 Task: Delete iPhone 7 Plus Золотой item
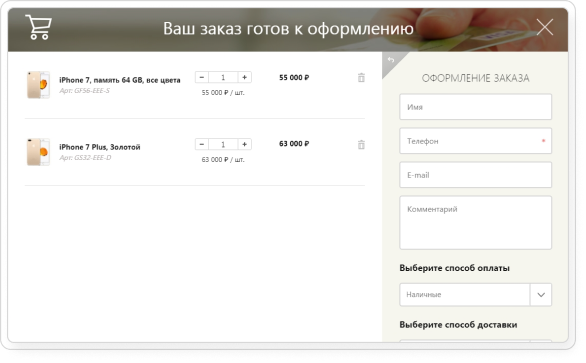point(361,144)
